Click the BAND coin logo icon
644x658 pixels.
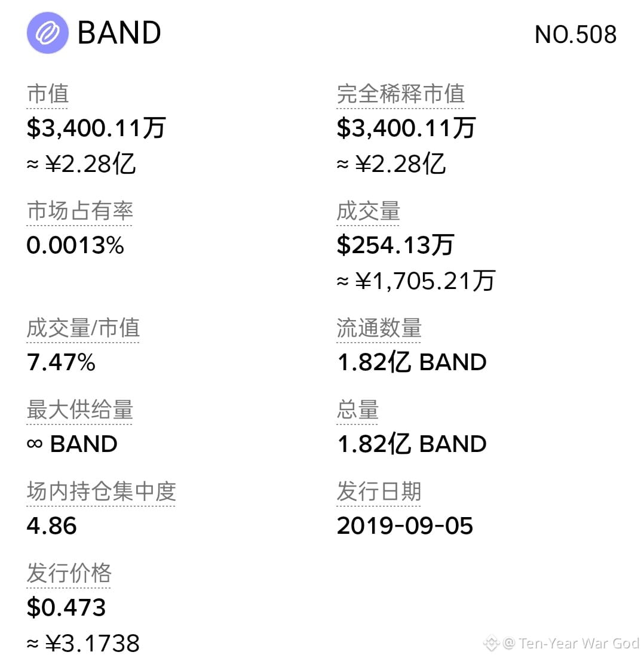47,33
